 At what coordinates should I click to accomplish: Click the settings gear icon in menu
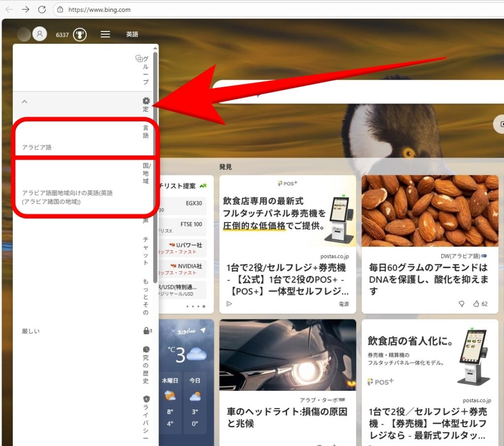coord(146,101)
